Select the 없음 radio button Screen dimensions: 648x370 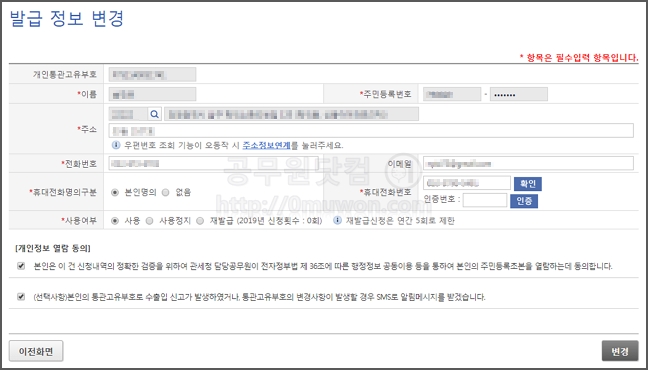(x=166, y=192)
